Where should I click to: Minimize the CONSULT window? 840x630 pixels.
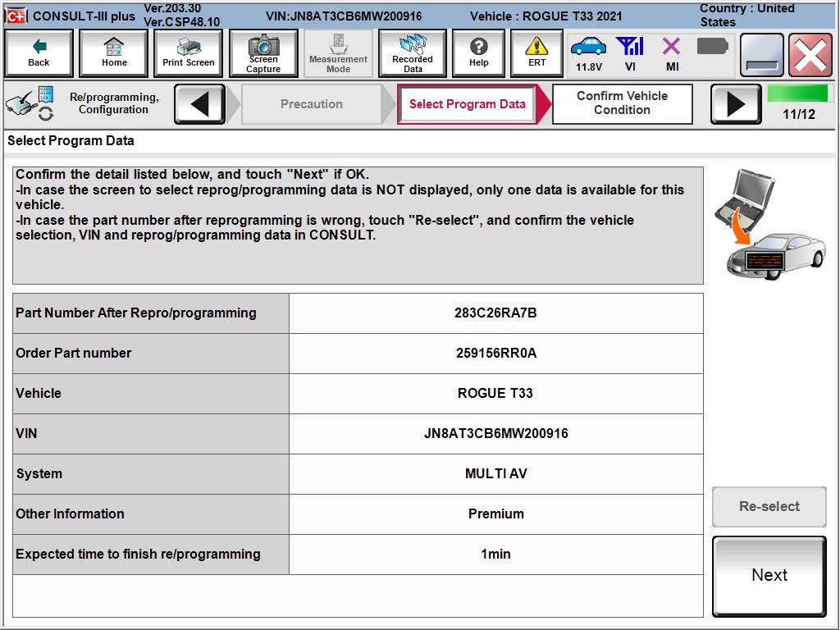tap(761, 55)
